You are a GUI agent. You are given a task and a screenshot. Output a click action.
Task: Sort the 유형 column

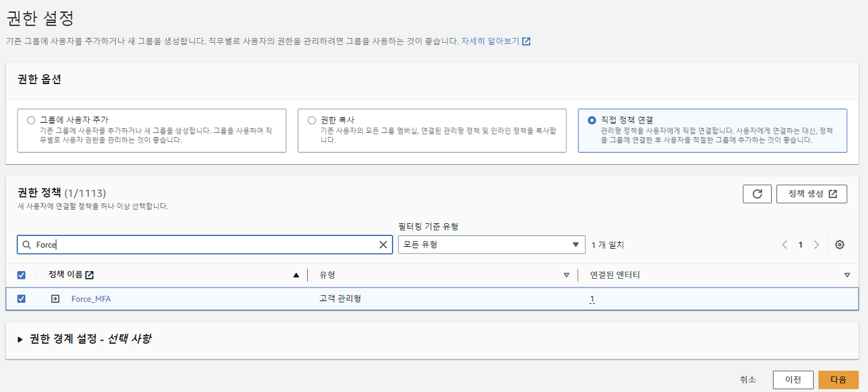tap(566, 275)
